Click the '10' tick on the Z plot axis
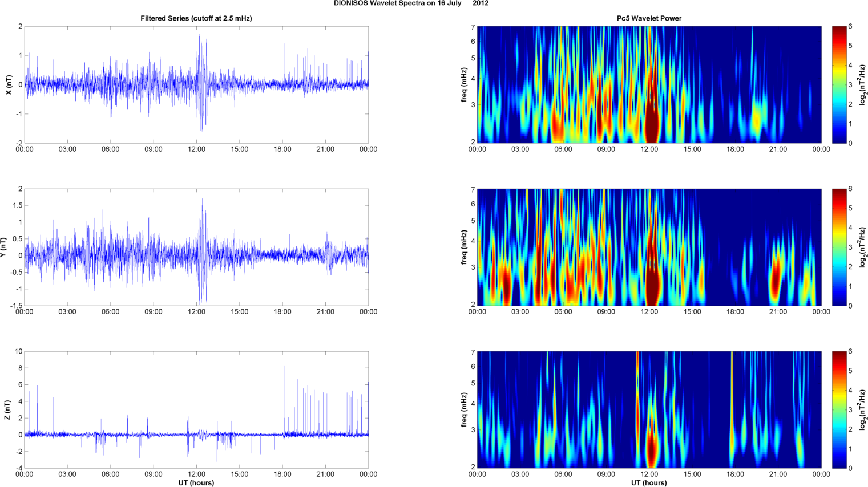This screenshot has height=487, width=868. 19,351
